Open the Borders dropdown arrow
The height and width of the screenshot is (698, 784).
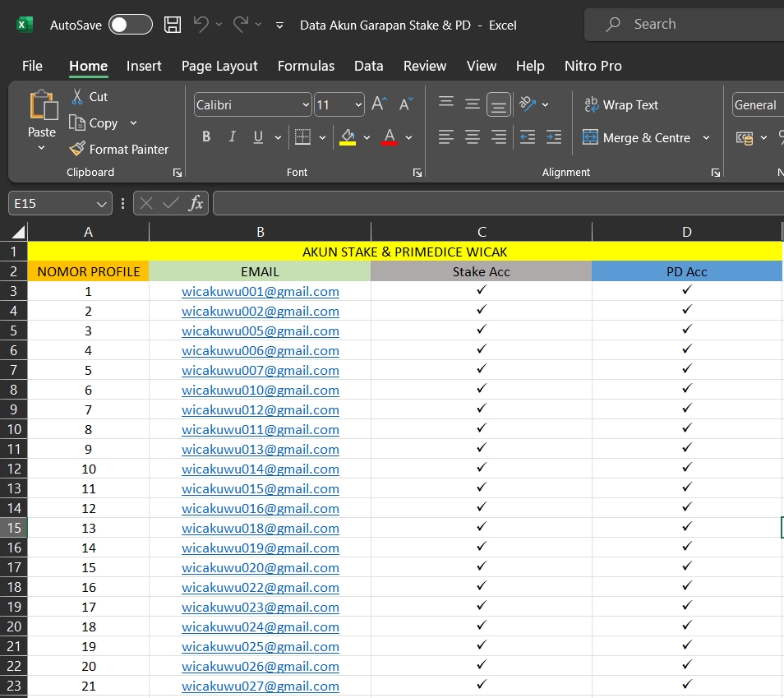[322, 137]
